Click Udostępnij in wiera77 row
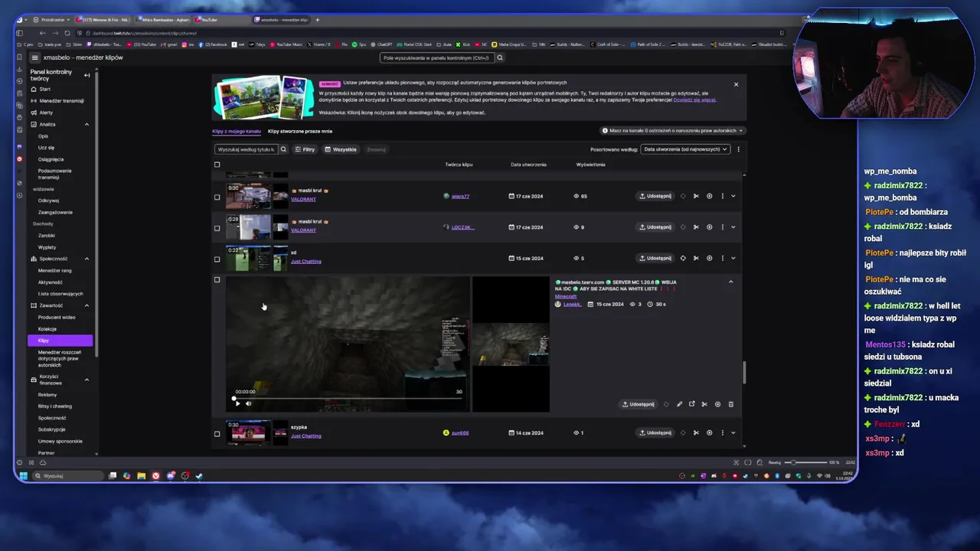Image resolution: width=980 pixels, height=551 pixels. click(655, 196)
